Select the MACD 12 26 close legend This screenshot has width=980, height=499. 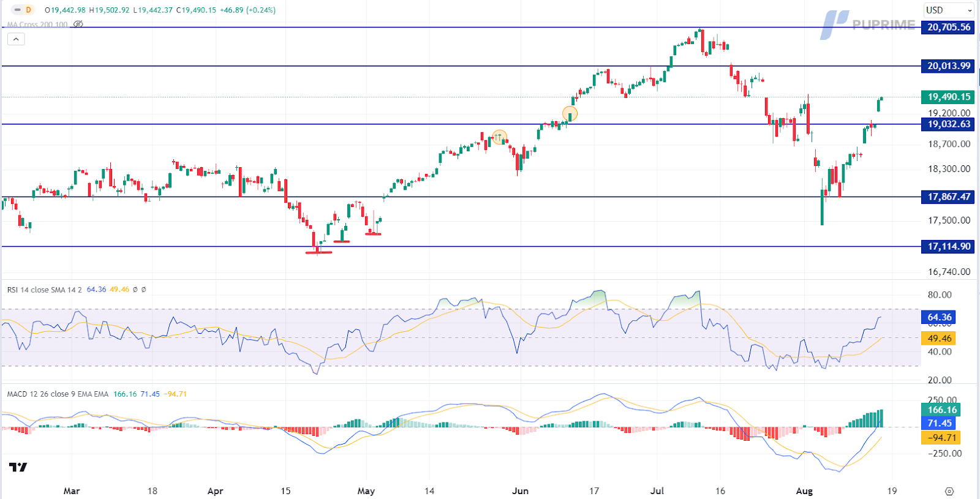click(58, 394)
